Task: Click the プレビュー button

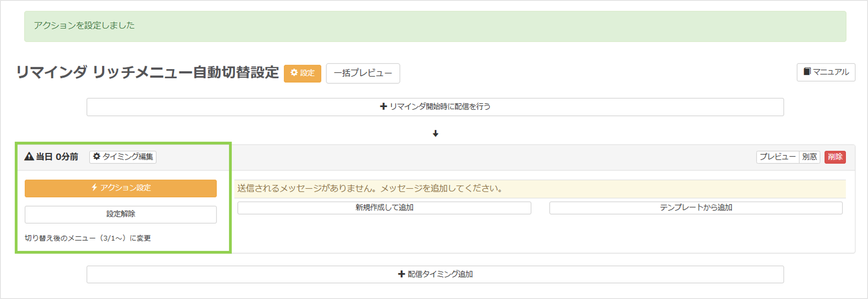Action: coord(778,156)
